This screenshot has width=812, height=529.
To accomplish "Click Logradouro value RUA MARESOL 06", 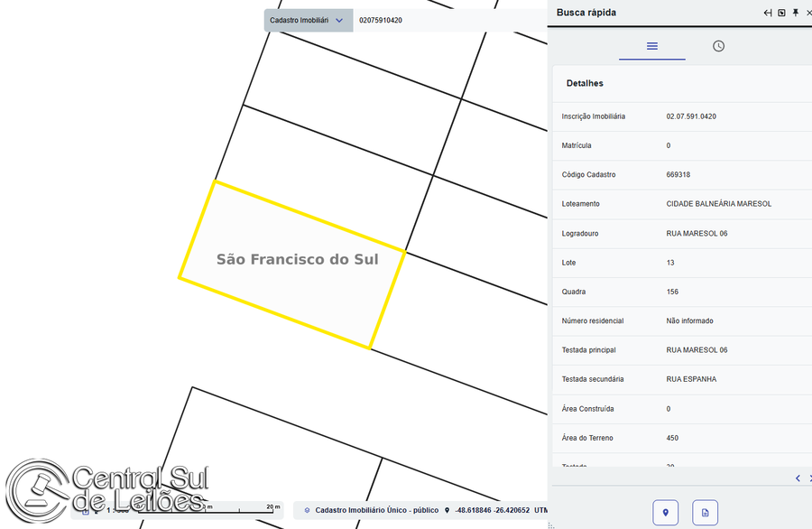I will click(x=697, y=234).
